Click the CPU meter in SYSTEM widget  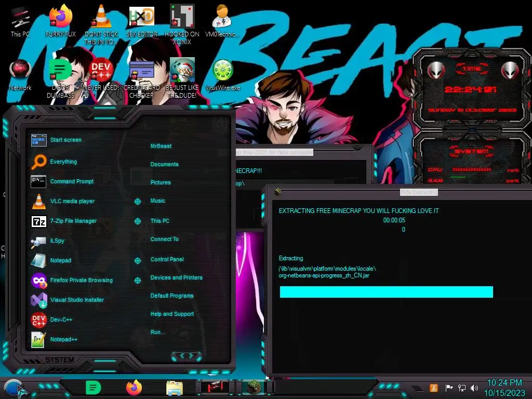(473, 170)
